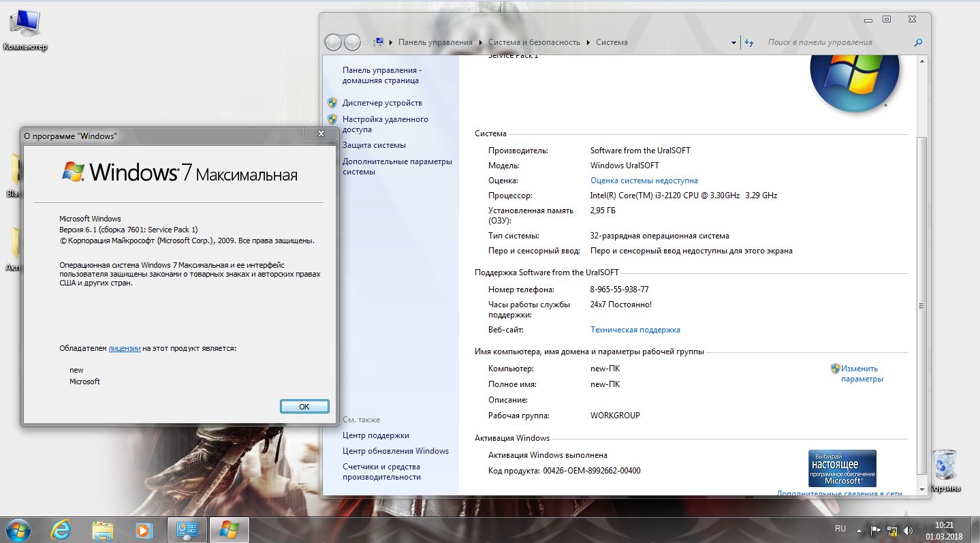Open Панель управления - домашняя страница link
This screenshot has width=980, height=543.
382,75
